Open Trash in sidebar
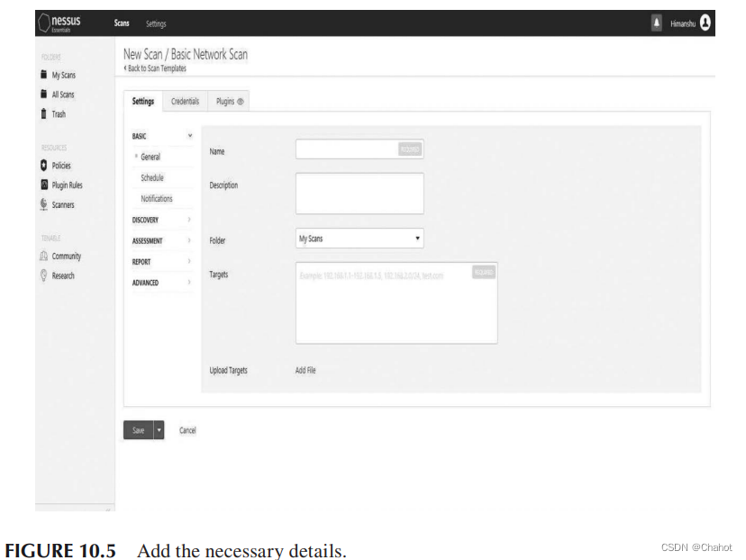This screenshot has width=746, height=560. (59, 114)
